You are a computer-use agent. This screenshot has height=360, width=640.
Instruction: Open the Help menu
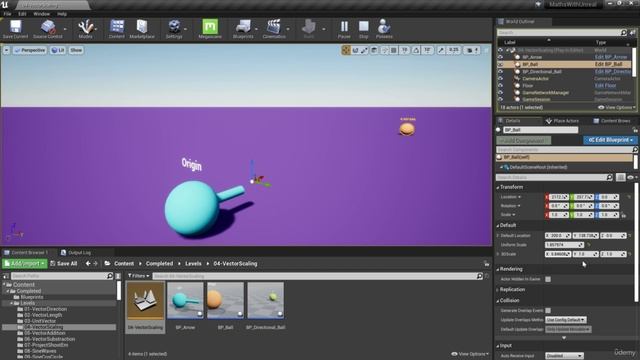point(62,14)
